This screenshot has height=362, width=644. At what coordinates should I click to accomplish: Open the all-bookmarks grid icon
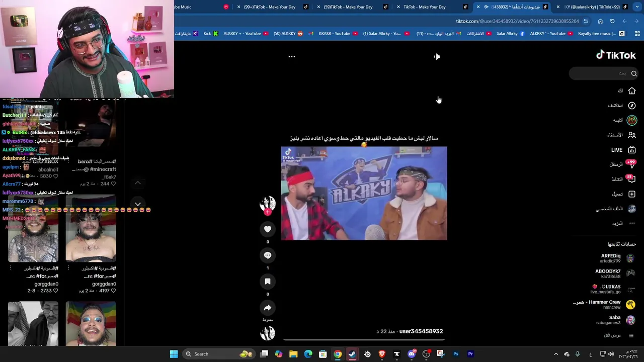(x=637, y=34)
